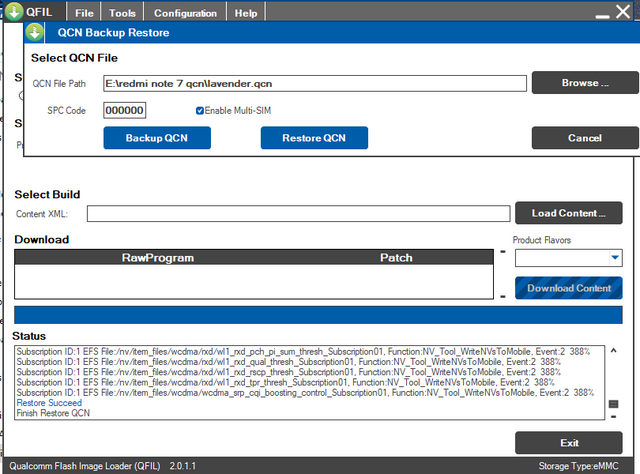Toggle the Enable Multi-SIM checkbox
The height and width of the screenshot is (474, 640).
200,111
